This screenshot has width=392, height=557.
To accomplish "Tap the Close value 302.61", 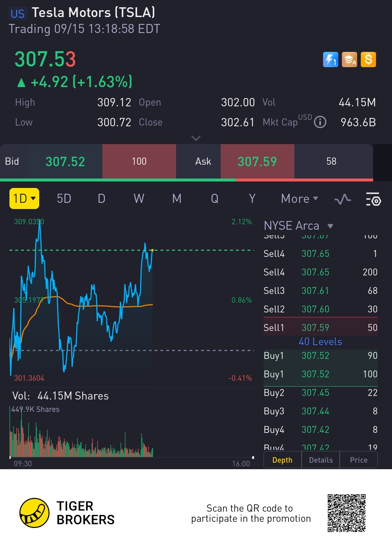I will coord(238,122).
